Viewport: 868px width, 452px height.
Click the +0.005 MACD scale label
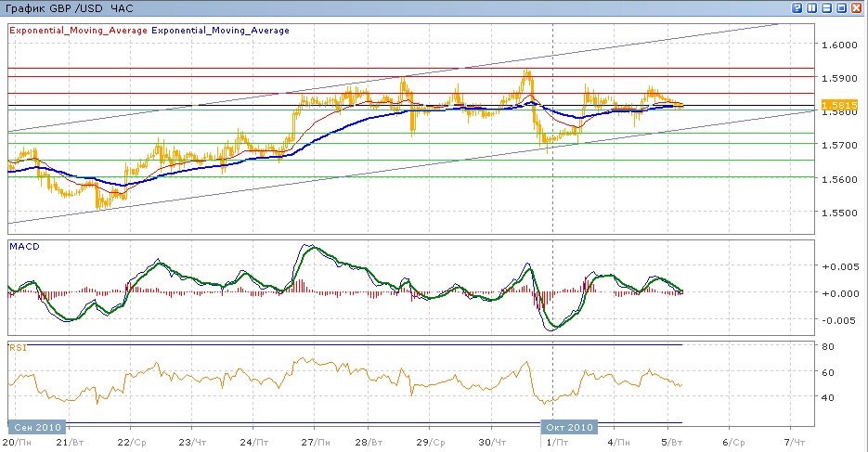click(x=838, y=266)
